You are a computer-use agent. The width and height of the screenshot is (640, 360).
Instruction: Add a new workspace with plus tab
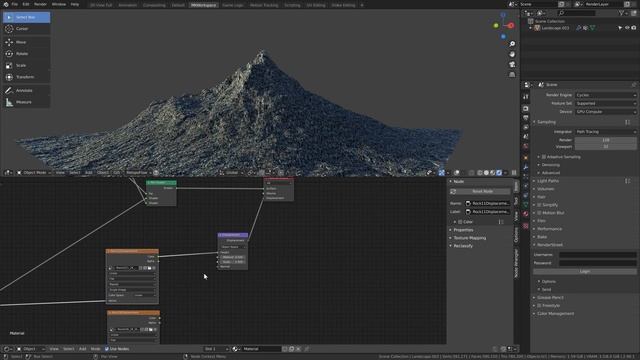point(362,5)
